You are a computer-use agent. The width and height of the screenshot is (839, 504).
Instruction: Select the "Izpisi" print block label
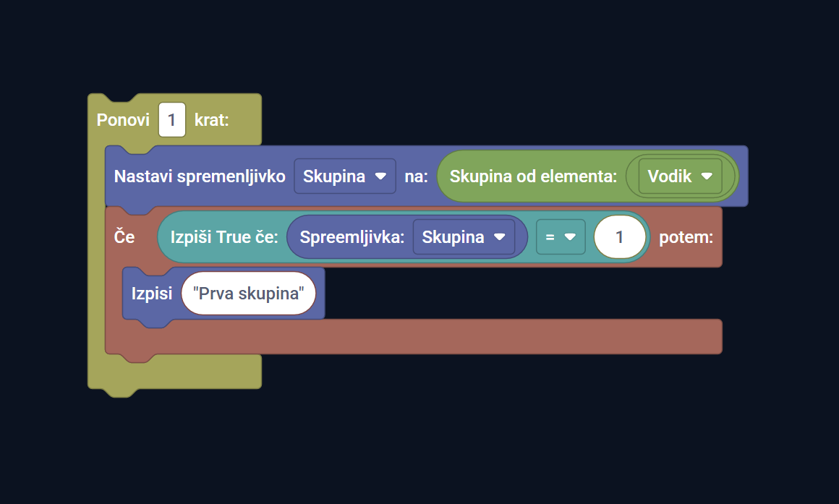coord(152,294)
